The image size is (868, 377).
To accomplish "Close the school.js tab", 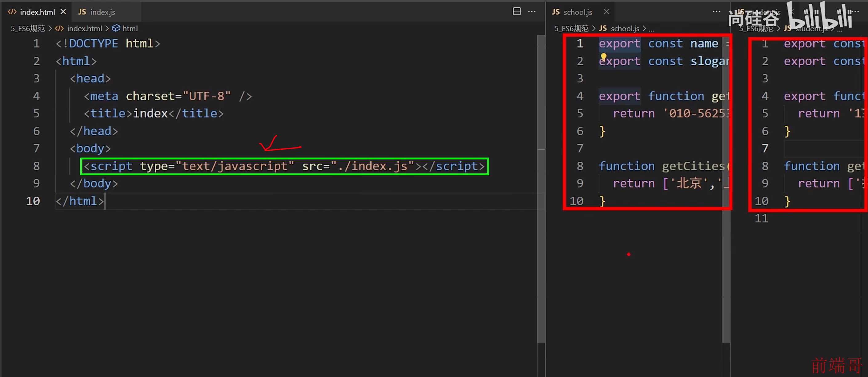I will tap(606, 12).
